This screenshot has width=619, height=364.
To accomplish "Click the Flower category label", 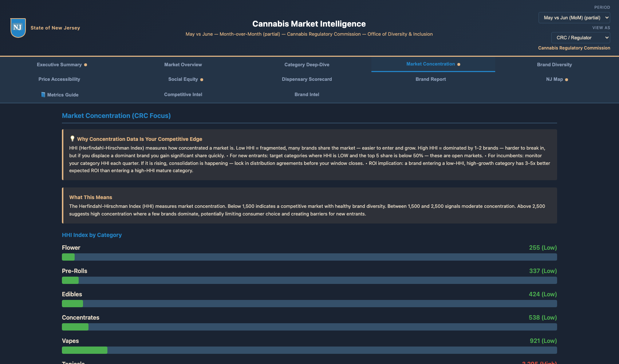I will tap(71, 248).
